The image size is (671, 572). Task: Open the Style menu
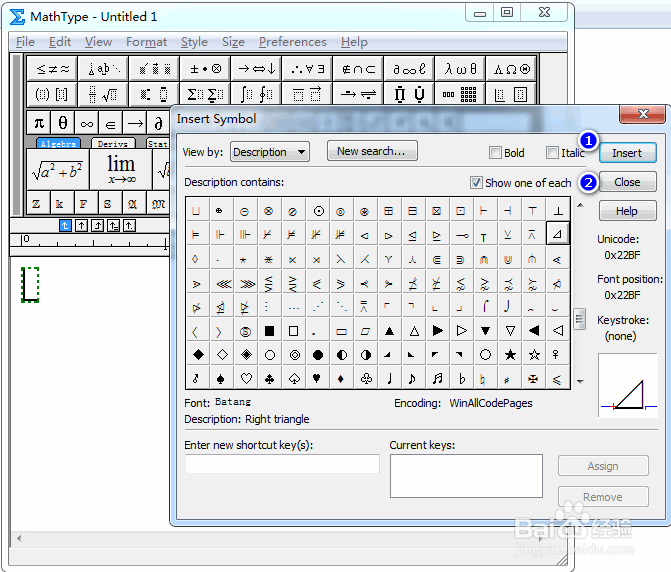(194, 42)
